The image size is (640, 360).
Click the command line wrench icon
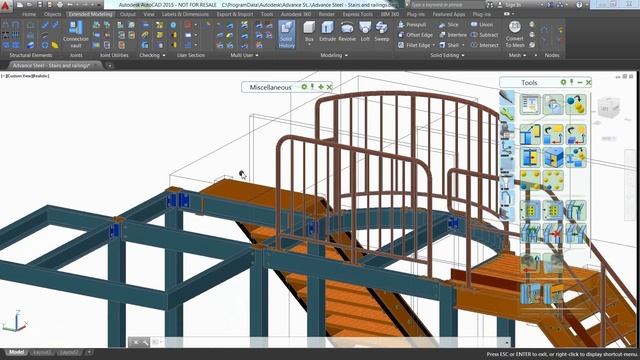click(x=145, y=342)
